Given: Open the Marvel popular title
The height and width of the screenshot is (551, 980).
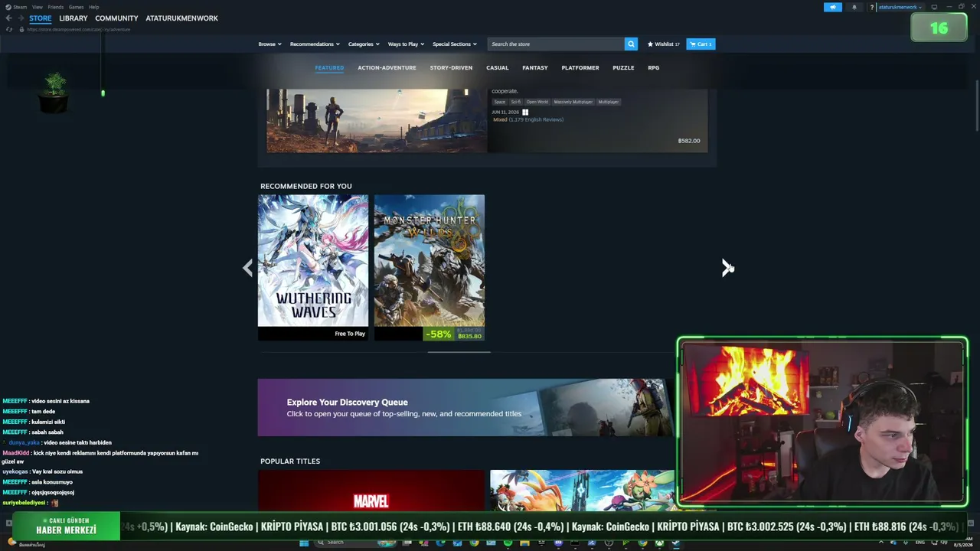Looking at the screenshot, I should [x=371, y=491].
